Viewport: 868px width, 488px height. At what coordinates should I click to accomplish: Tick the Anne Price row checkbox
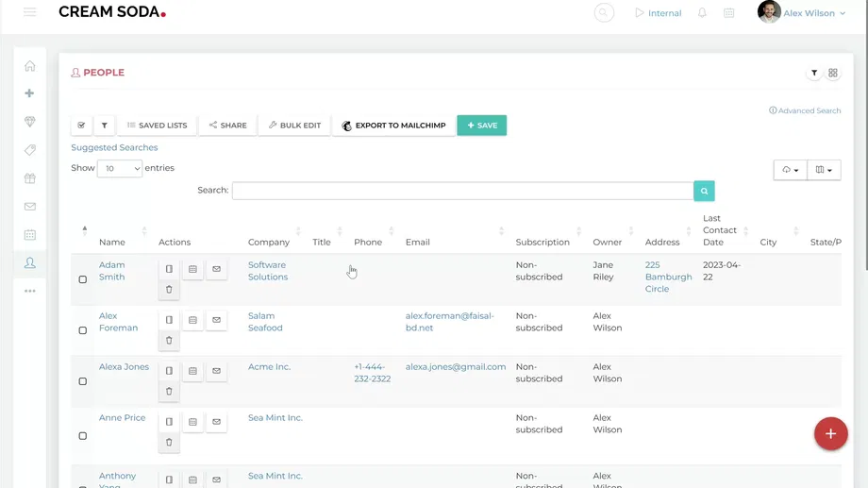pyautogui.click(x=83, y=436)
